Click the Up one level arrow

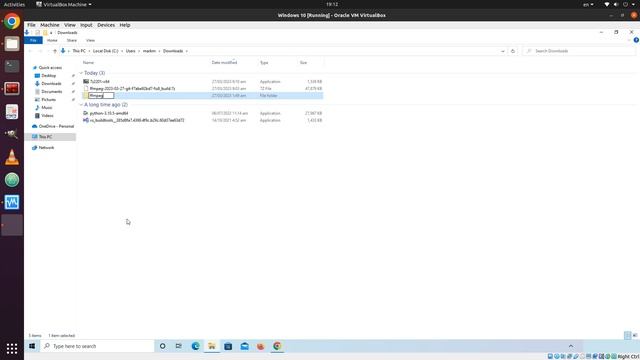pyautogui.click(x=55, y=51)
